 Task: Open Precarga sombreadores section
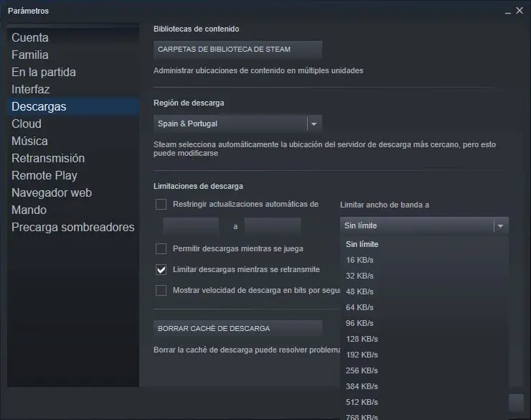coord(72,227)
